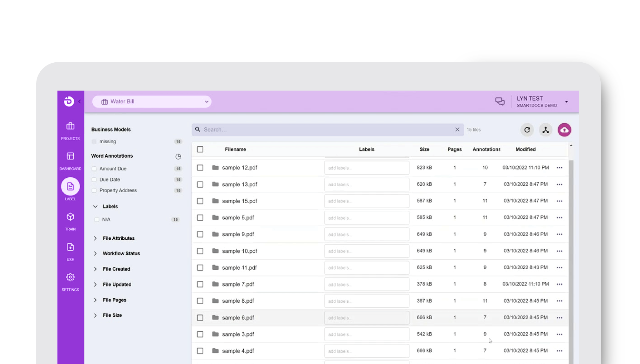
Task: Sort files by the Modified column header
Action: pos(525,149)
